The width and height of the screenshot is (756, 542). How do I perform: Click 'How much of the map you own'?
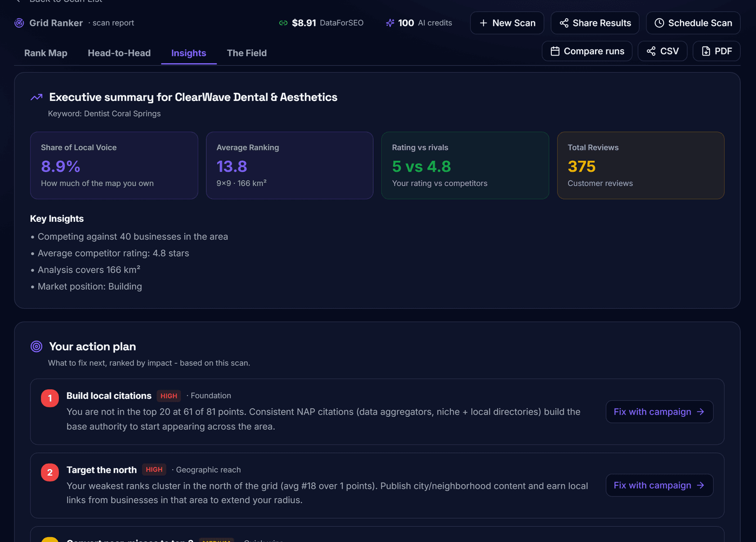[97, 183]
